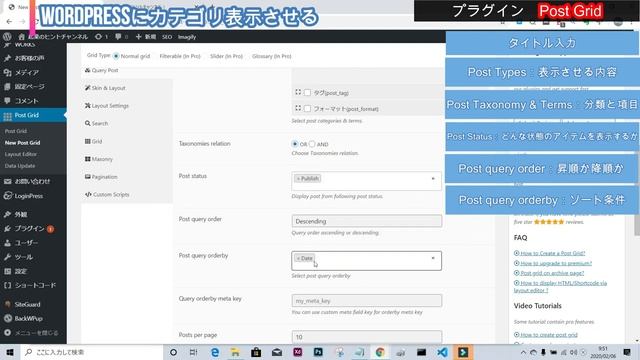The width and height of the screenshot is (640, 360).
Task: Open the taskbar notification center icon
Action: [627, 352]
